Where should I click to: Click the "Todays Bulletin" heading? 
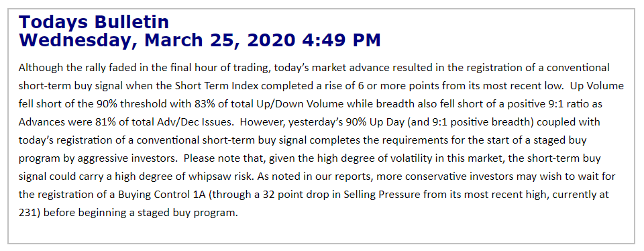coord(94,22)
